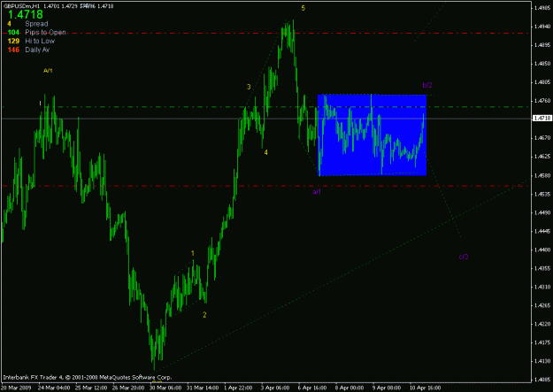
Task: Click the 9 Apr 08:00 time label
Action: coord(387,388)
